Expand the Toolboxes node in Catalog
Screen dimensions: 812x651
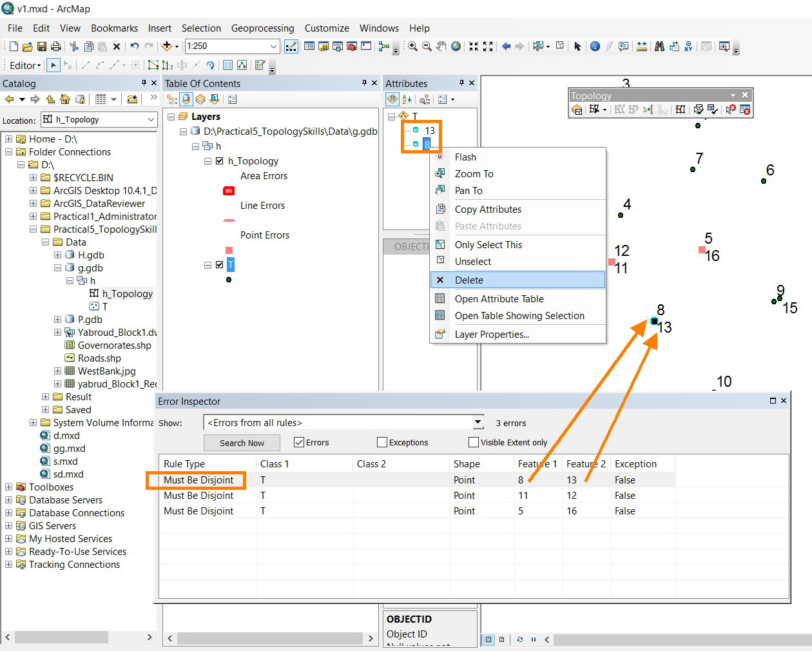pyautogui.click(x=8, y=487)
